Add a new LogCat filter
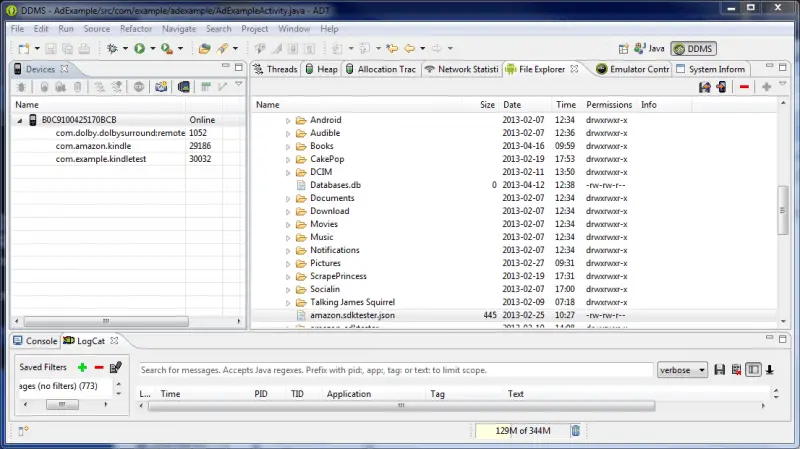Screen dimensions: 800x449 [82, 368]
